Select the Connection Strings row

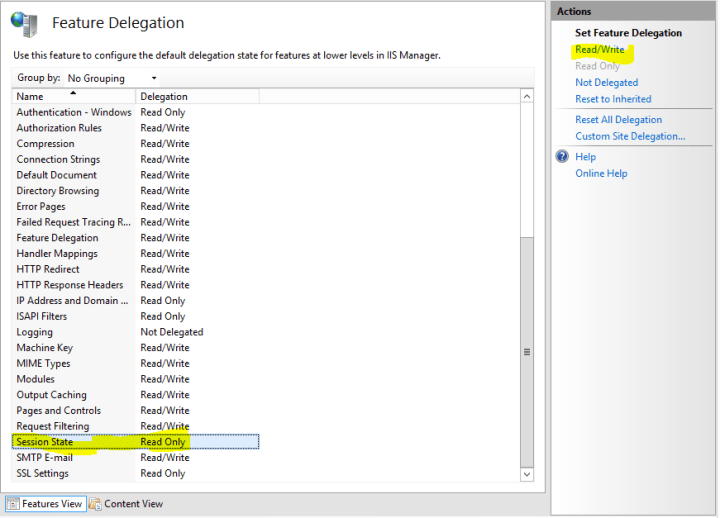(x=135, y=159)
